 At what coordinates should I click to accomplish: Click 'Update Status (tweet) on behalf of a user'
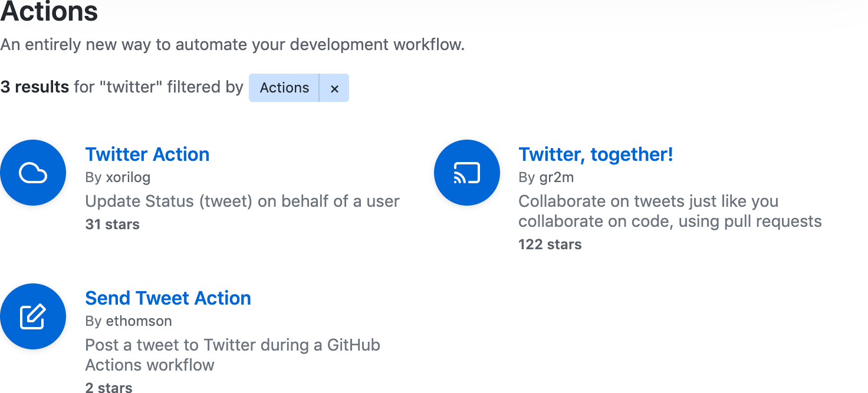pos(242,202)
